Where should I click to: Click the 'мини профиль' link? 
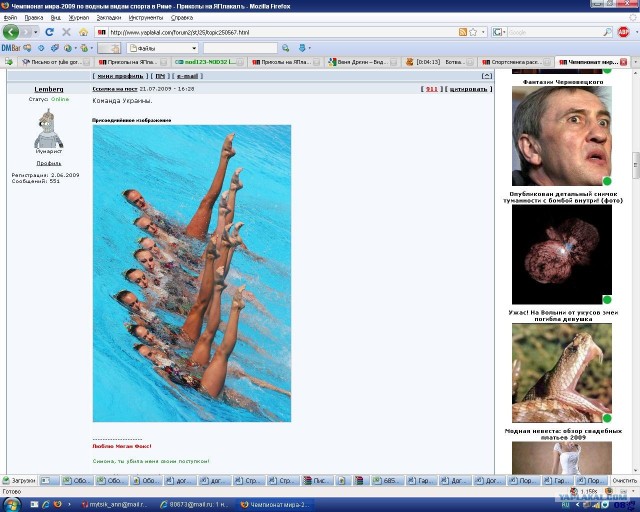(120, 76)
